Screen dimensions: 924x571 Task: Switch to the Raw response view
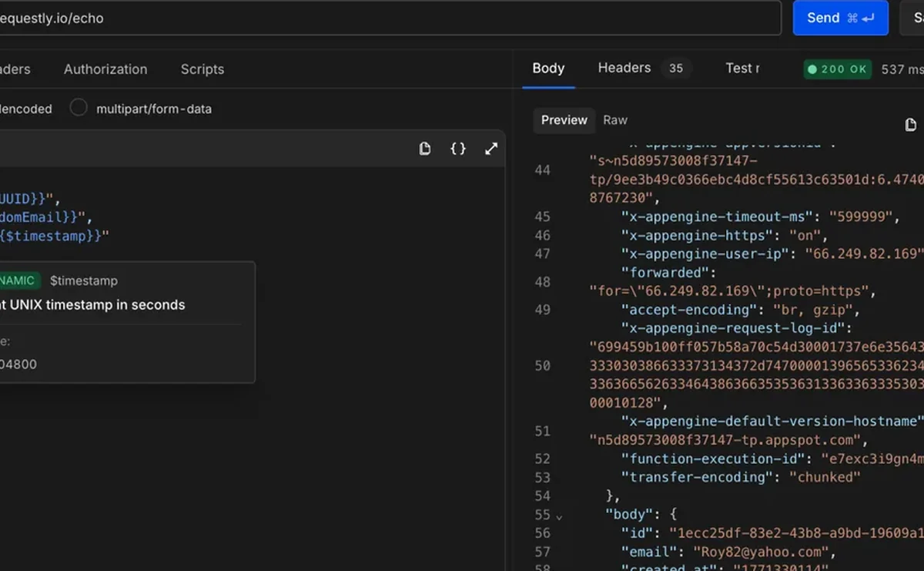(615, 120)
